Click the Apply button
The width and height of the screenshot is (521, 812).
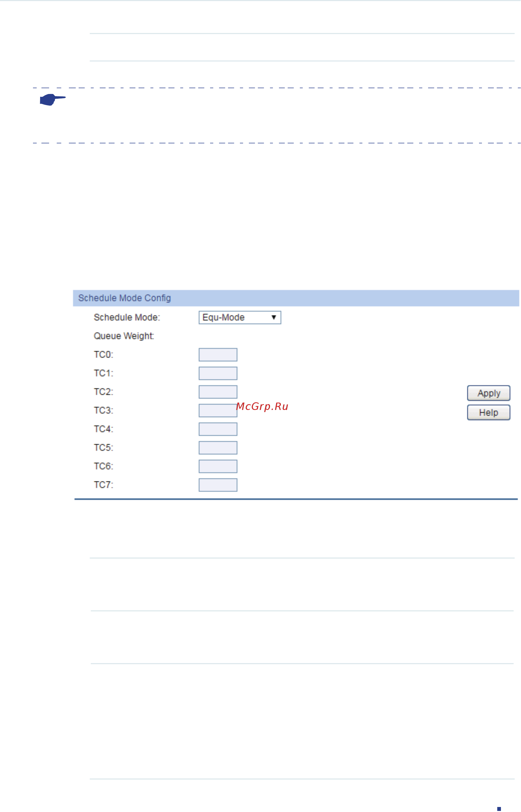click(489, 393)
